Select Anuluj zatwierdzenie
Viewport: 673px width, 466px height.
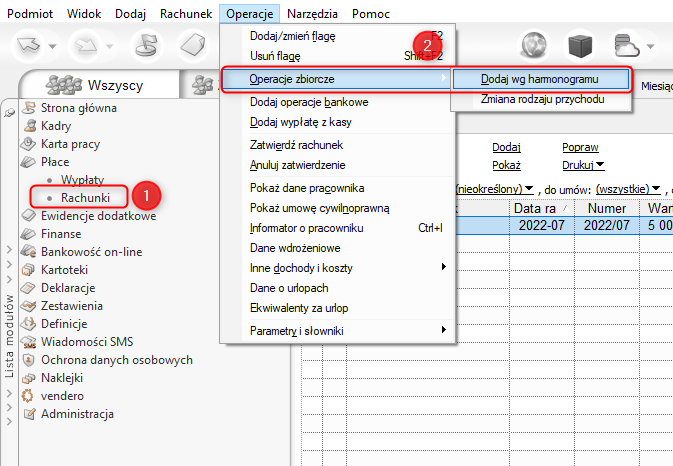click(x=337, y=165)
